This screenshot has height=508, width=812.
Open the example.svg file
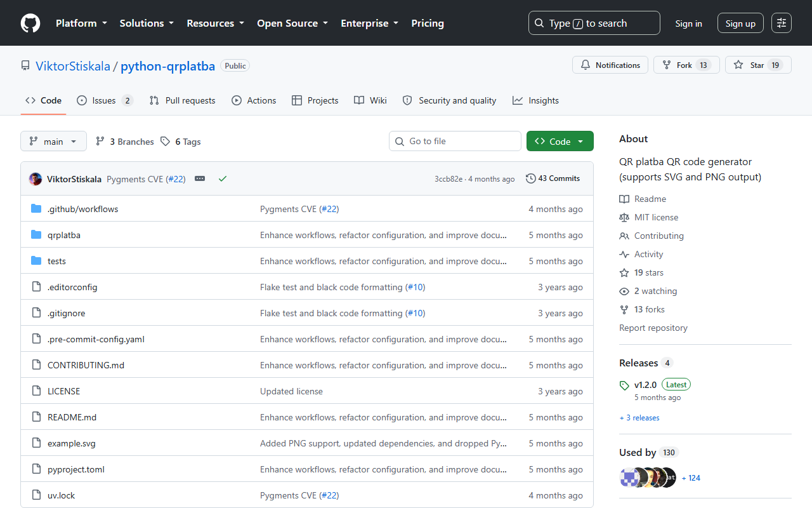[72, 443]
